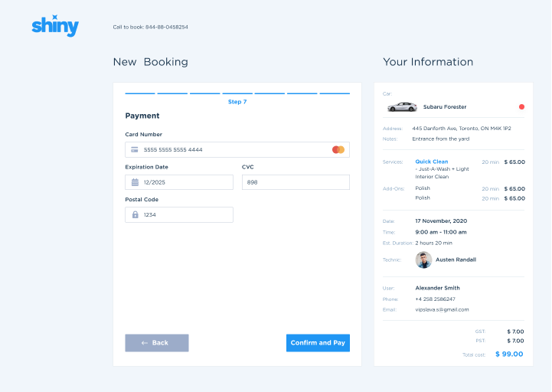552x392 pixels.
Task: Click the Mastercard logo icon
Action: click(338, 150)
